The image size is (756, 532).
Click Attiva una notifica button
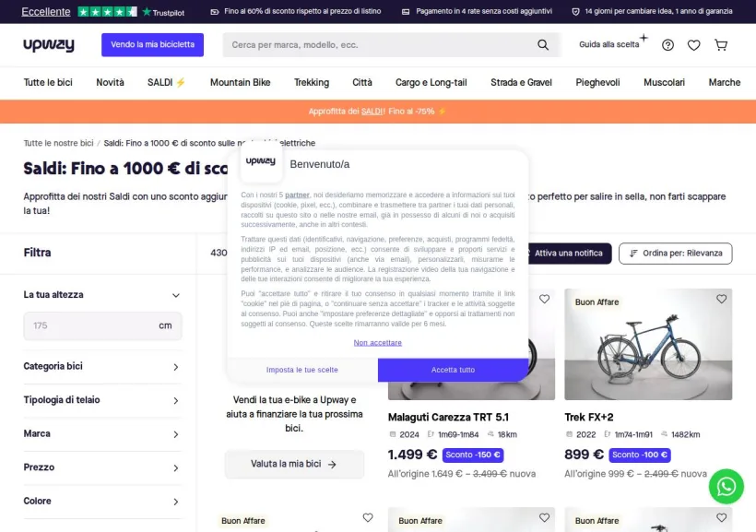tap(568, 254)
